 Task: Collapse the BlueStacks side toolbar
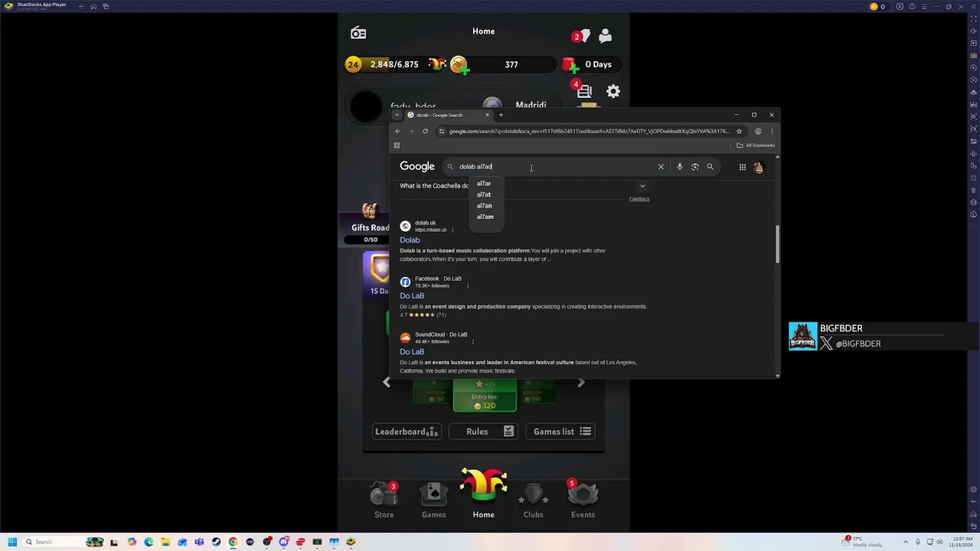tap(974, 6)
